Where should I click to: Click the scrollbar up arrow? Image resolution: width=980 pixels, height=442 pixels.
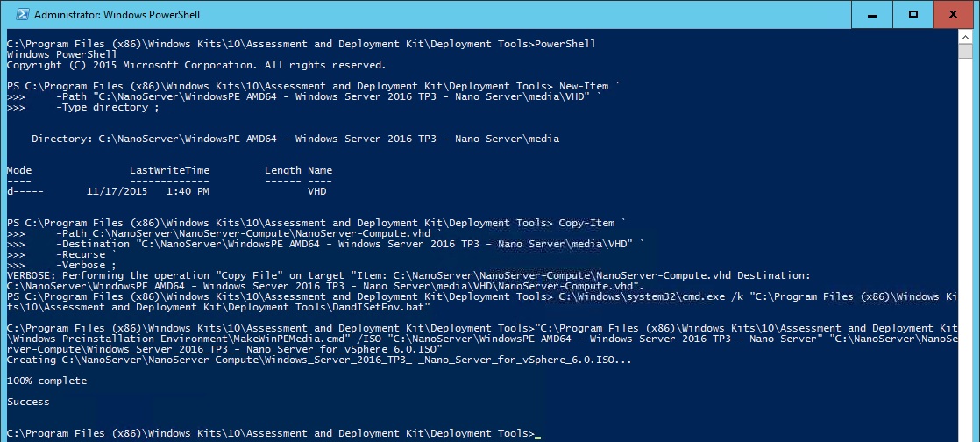click(x=966, y=37)
